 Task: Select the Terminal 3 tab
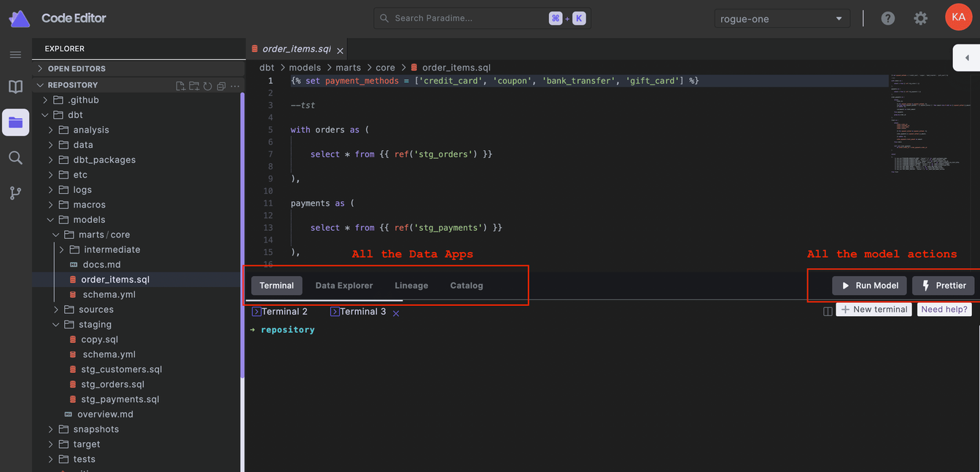pos(358,311)
